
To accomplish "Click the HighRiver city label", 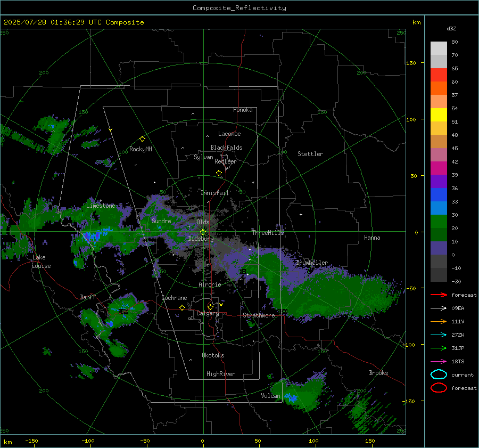I will 221,374.
